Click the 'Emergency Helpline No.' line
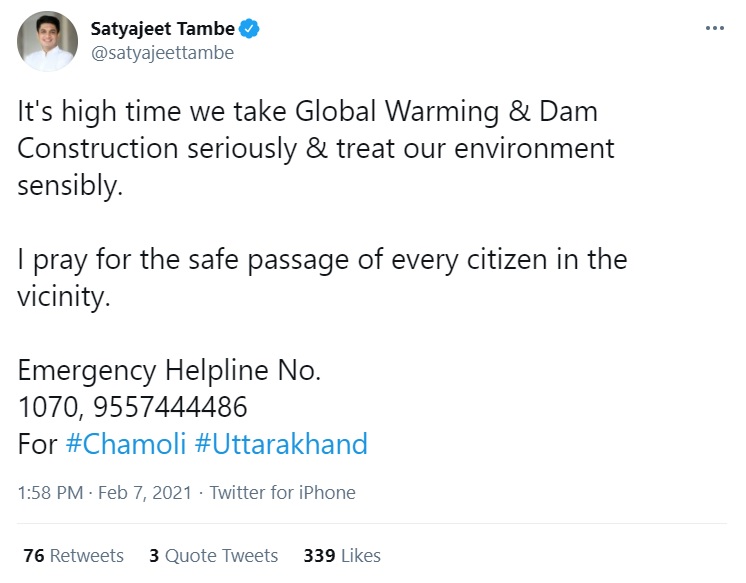This screenshot has width=746, height=583. [169, 371]
